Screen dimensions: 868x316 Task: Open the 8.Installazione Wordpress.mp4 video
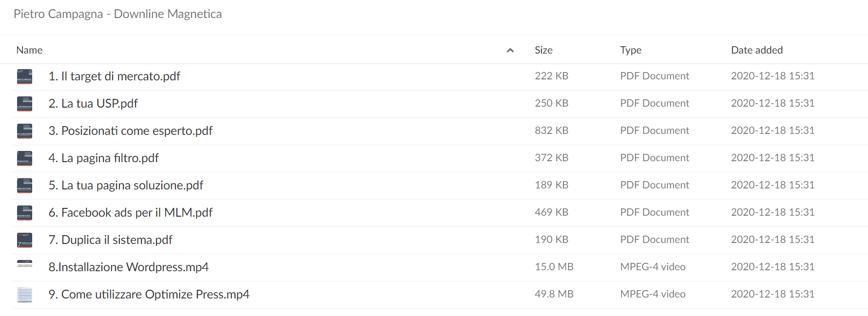pos(129,267)
